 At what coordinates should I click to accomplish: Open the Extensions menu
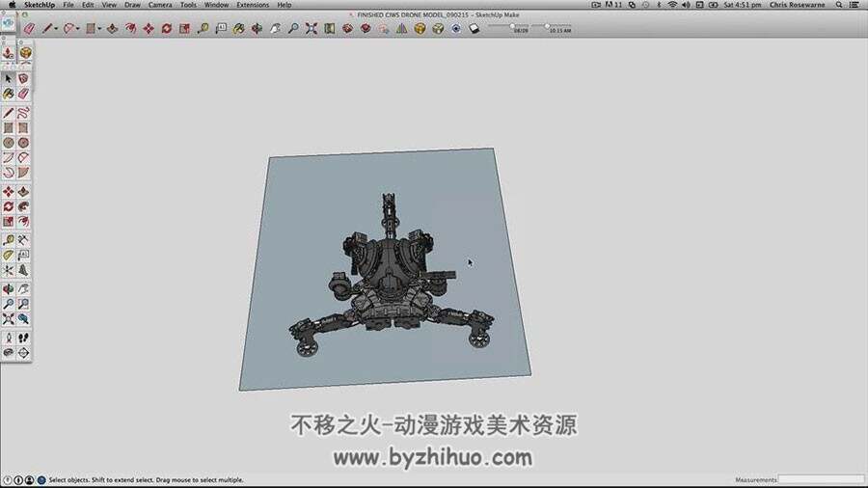pyautogui.click(x=253, y=5)
